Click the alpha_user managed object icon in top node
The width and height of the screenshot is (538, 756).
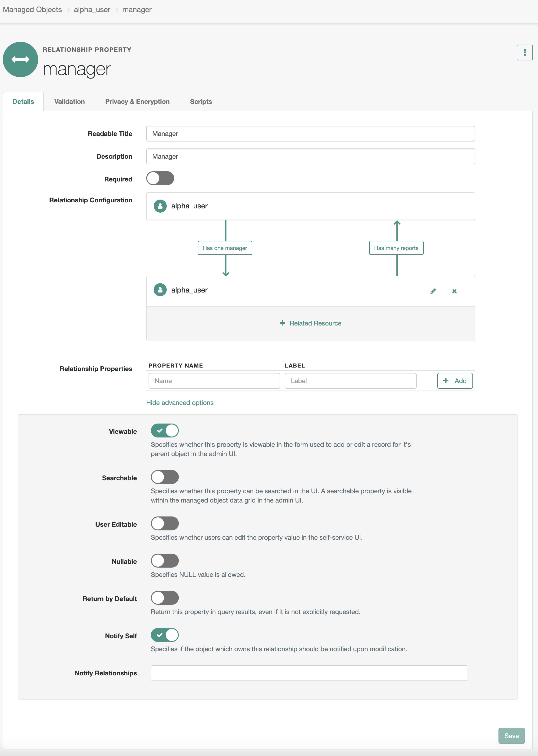[160, 206]
